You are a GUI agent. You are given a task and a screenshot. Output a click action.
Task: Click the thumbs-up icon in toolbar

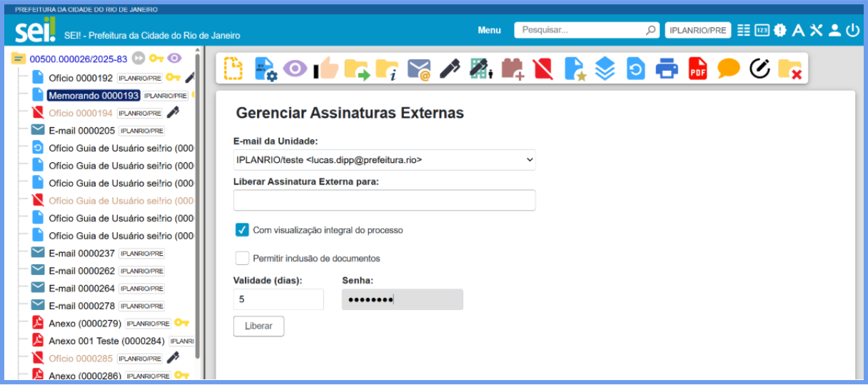pos(326,69)
